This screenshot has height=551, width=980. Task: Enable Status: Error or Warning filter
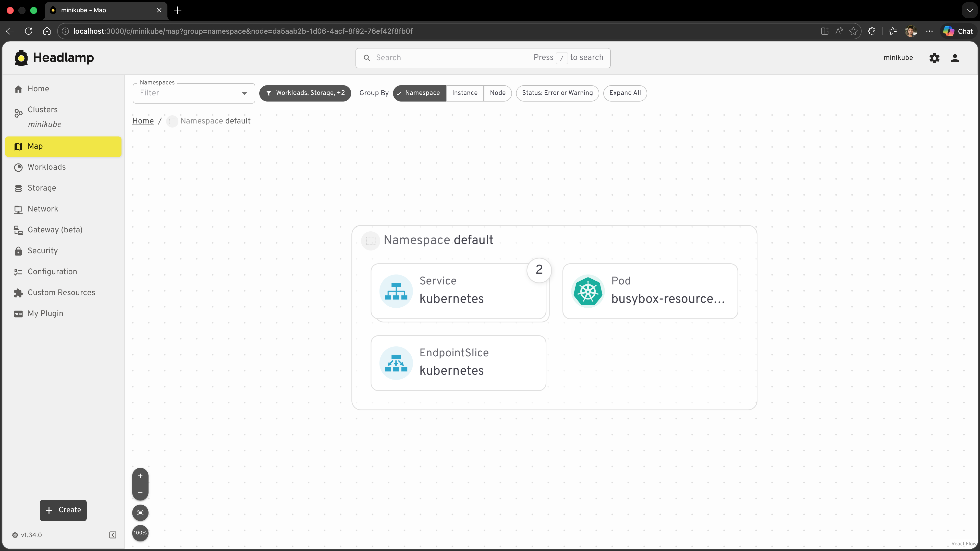(557, 93)
